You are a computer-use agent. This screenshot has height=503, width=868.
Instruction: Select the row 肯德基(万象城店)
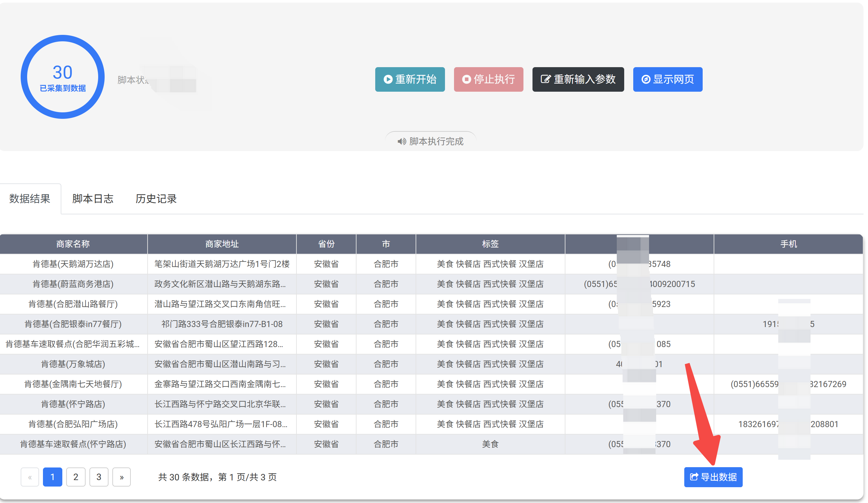click(x=431, y=364)
